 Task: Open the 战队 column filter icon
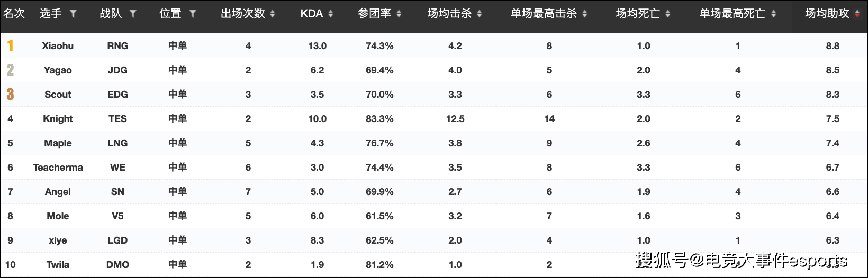point(133,14)
